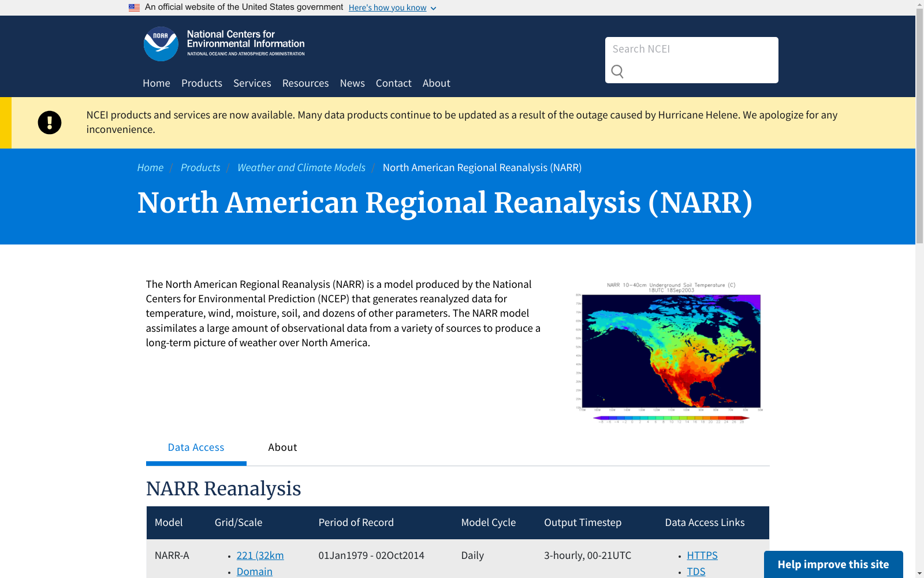Expand "Here's how you know" chevron
The height and width of the screenshot is (578, 924).
click(433, 8)
